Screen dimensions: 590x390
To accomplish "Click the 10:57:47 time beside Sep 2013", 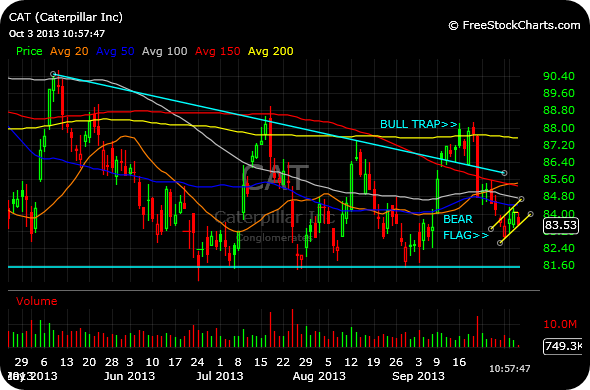I will click(x=510, y=369).
